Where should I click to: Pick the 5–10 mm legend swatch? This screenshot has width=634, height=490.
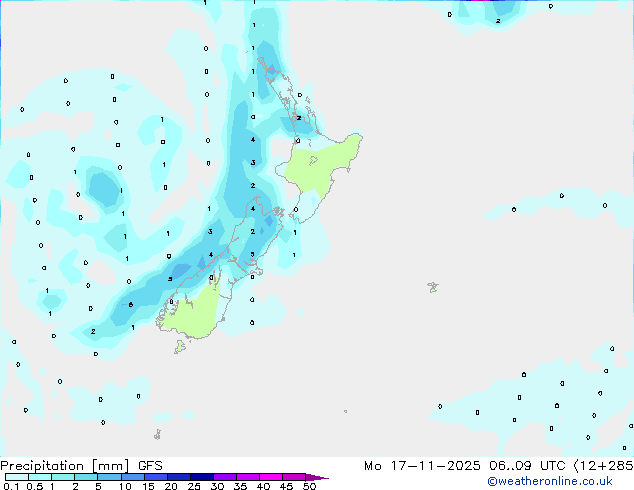(109, 477)
